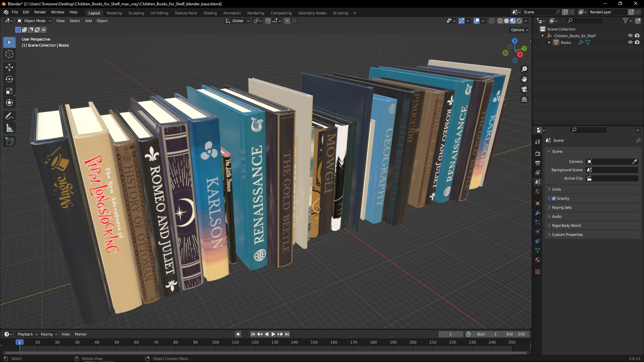Select the Annotate tool

[9, 116]
